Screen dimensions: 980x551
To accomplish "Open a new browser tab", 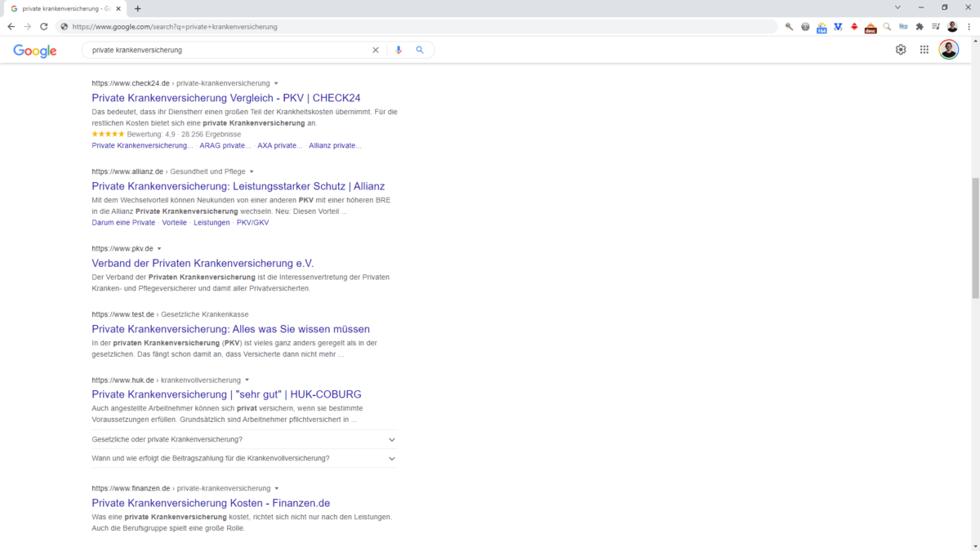I will coord(137,8).
